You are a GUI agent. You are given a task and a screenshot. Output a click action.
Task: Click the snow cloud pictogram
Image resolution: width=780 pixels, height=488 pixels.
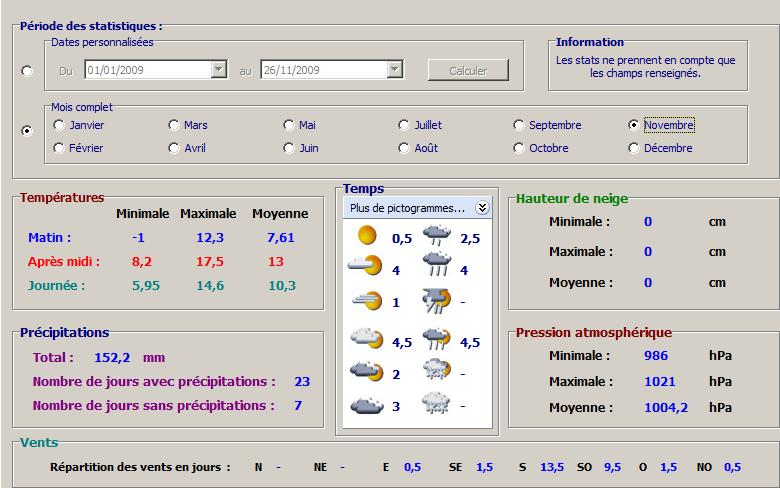[436, 403]
